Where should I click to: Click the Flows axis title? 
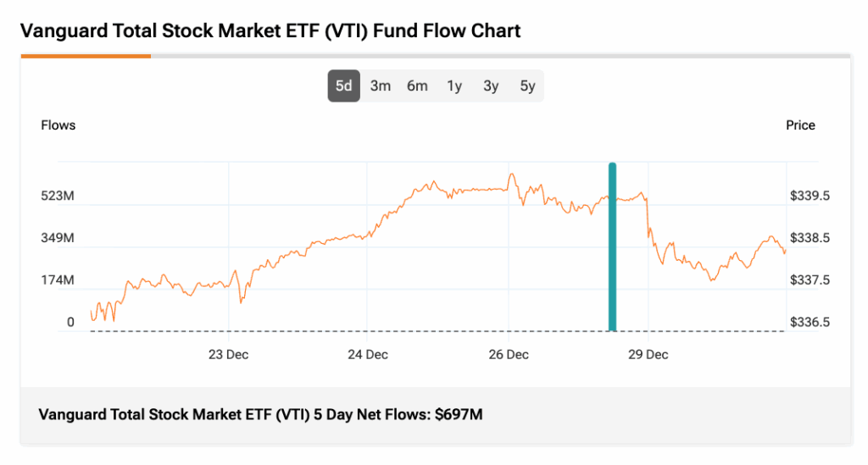[x=58, y=125]
